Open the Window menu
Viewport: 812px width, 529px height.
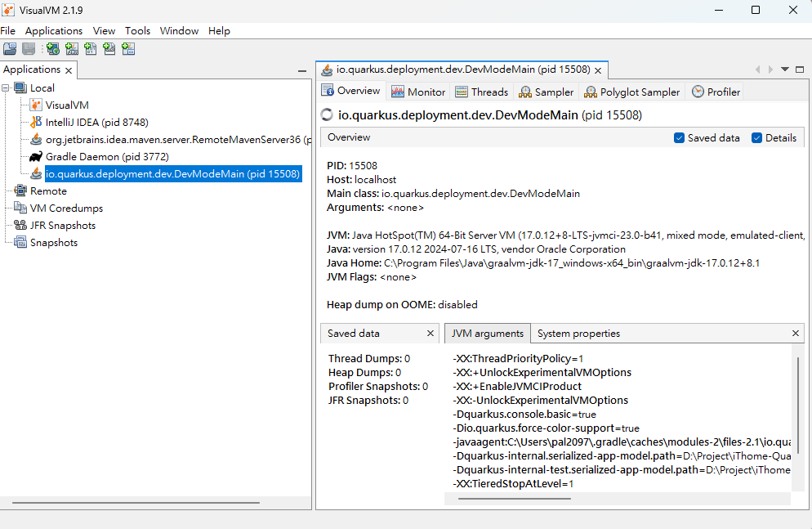179,30
